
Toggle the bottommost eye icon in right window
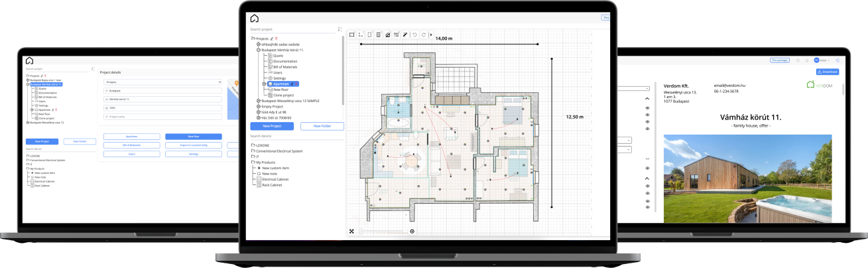[647, 208]
